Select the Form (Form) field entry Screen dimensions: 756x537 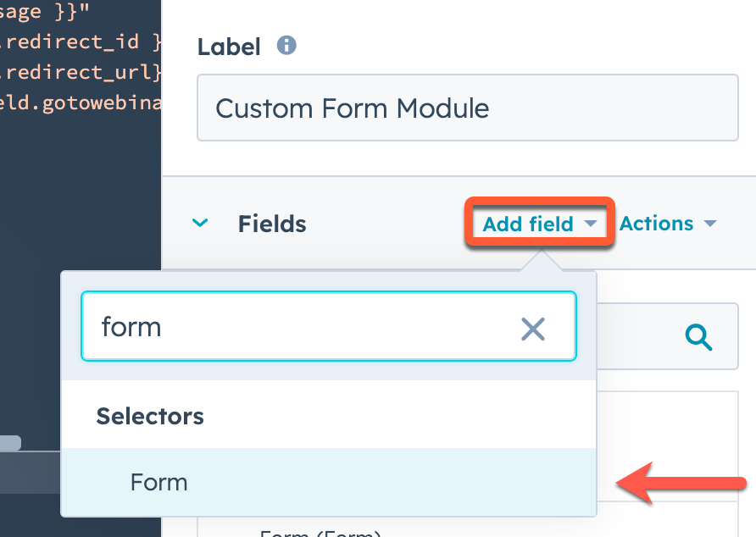[320, 532]
